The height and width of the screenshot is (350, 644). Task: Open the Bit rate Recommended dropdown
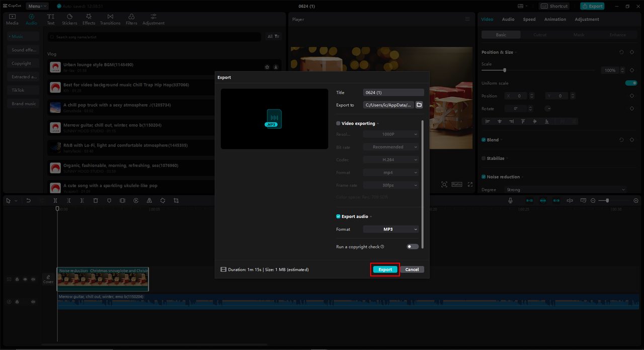pyautogui.click(x=391, y=147)
